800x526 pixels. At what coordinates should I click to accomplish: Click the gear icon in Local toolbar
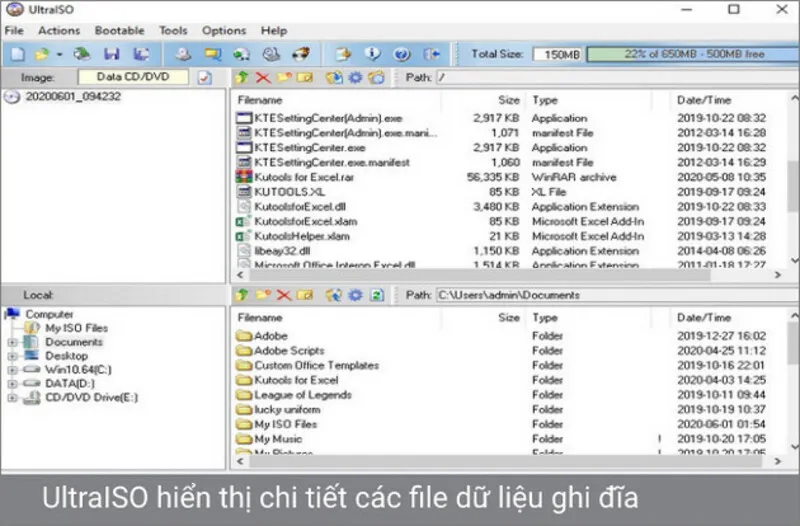356,295
